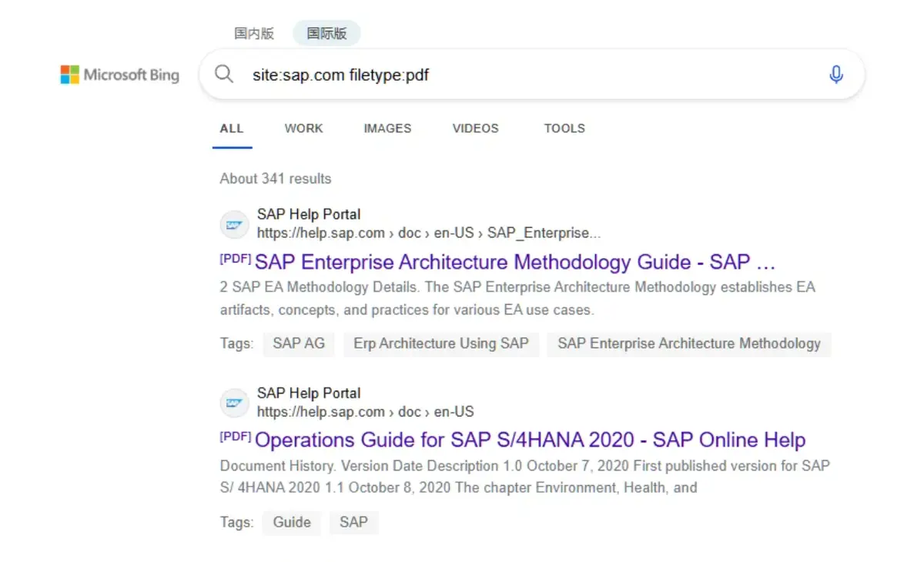This screenshot has width=924, height=562.
Task: Click SAP favicon of Enterprise Architecture result
Action: click(234, 225)
